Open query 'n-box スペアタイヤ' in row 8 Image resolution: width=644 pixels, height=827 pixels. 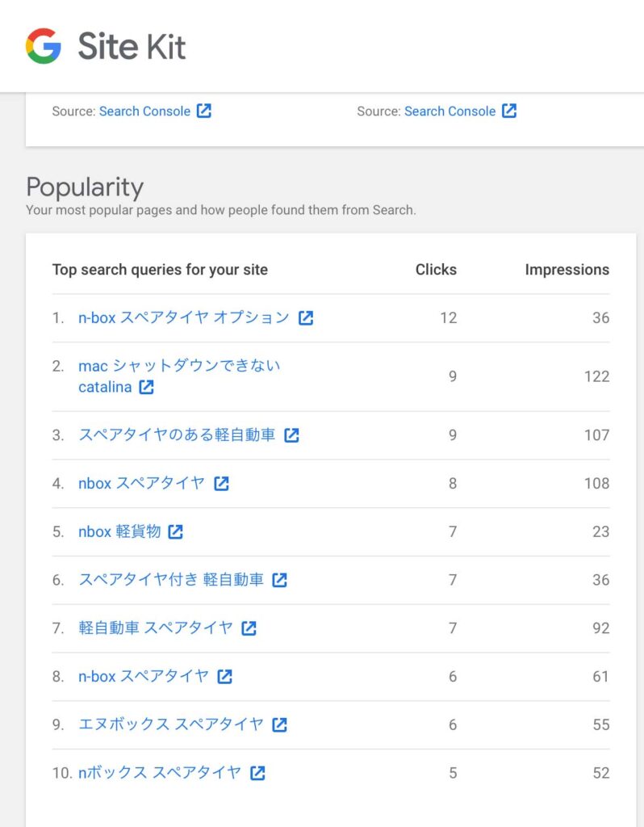pos(144,676)
